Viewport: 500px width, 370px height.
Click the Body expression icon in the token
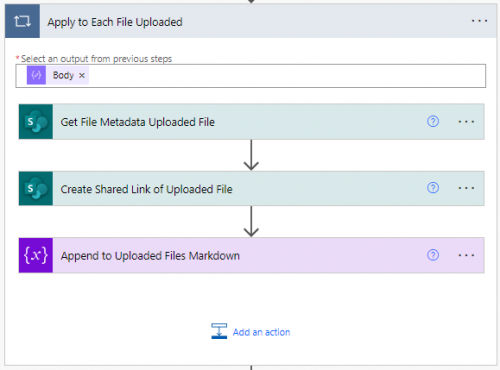[36, 75]
